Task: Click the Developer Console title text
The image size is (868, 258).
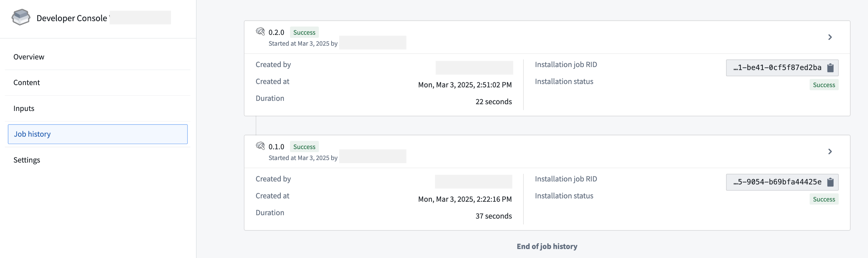Action: [72, 18]
